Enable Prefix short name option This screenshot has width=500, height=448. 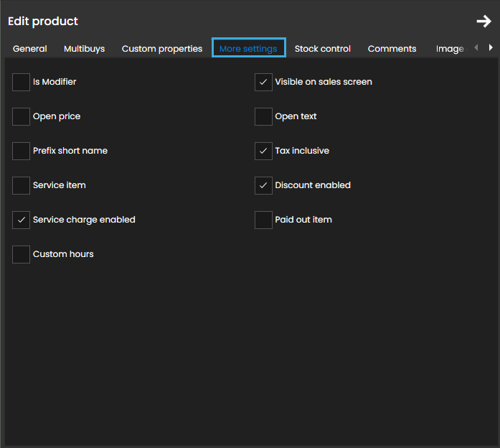[x=22, y=151]
